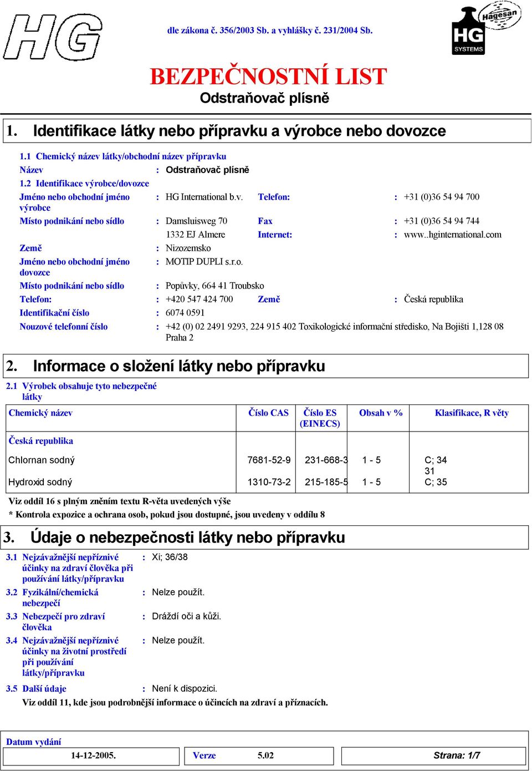
Task: Click phone '+420 547 424 700'
Action: (x=199, y=300)
